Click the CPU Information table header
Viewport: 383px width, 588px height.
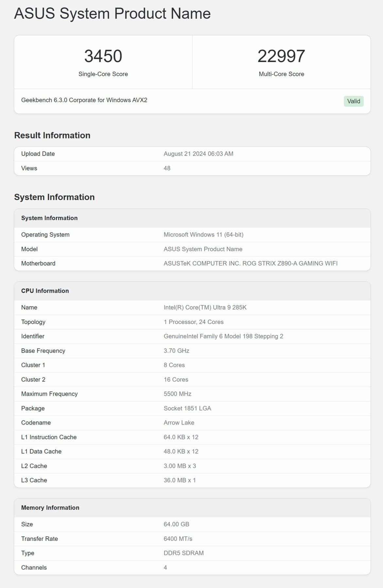45,291
